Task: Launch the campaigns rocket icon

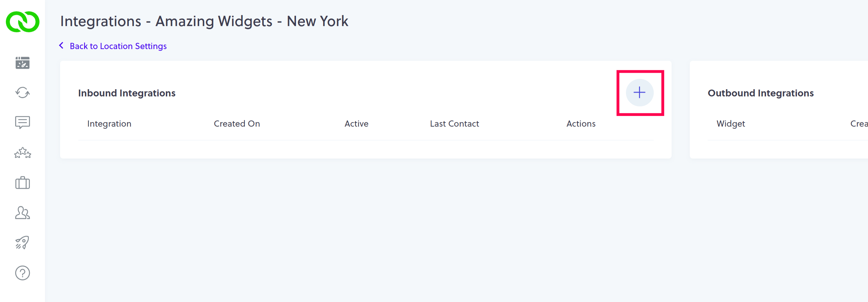Action: coord(22,243)
